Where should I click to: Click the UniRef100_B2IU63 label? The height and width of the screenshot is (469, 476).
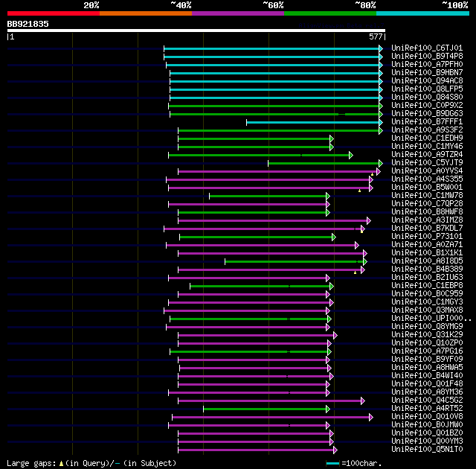tap(427, 278)
